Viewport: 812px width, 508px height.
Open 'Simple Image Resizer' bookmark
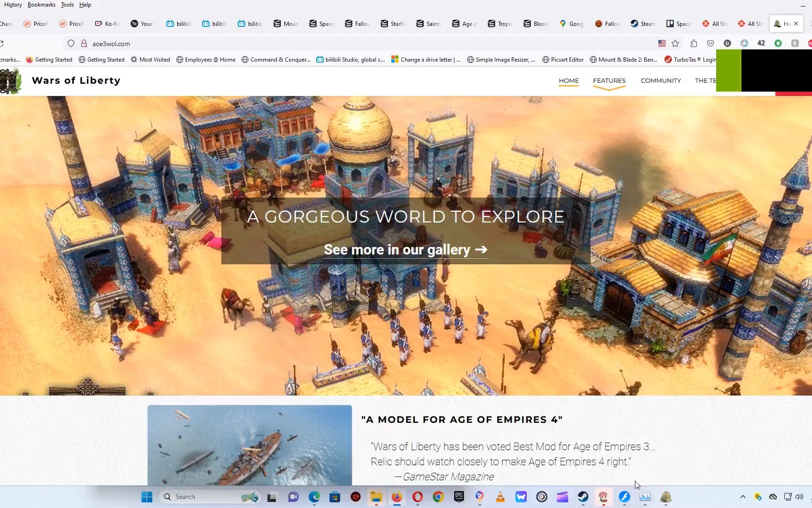coord(501,60)
